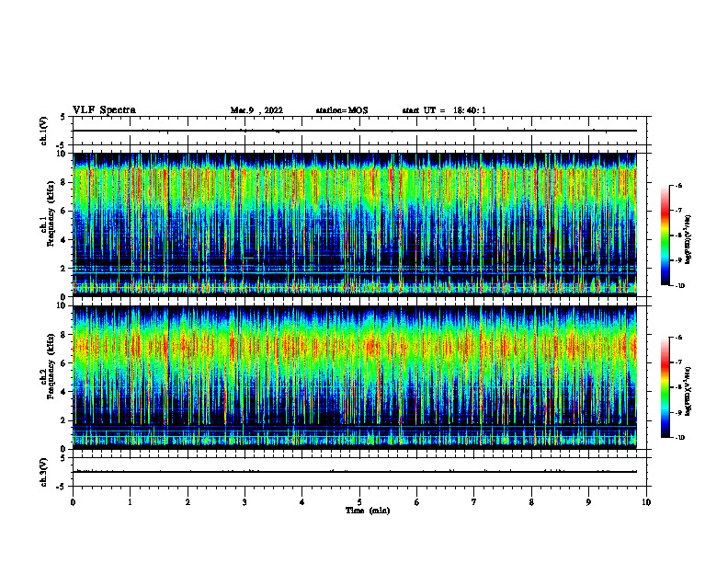Select the date text "Mar.9 , 2022"
The image size is (728, 563).
coord(256,110)
